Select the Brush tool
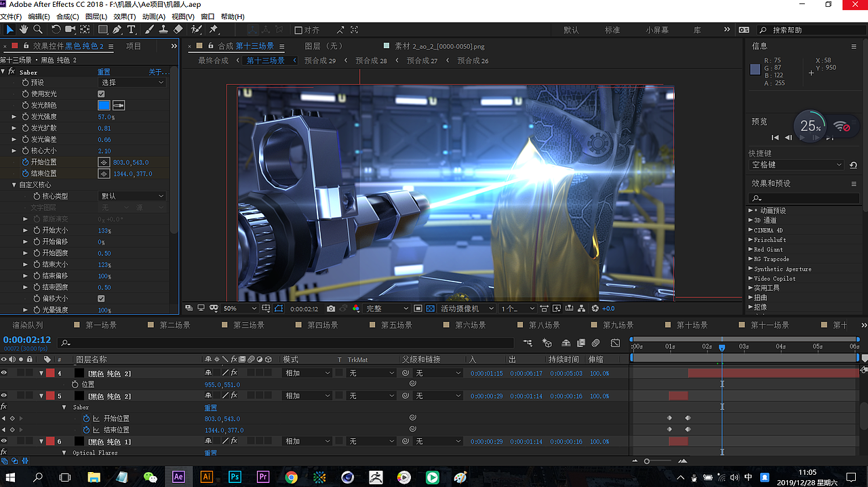The image size is (868, 487). point(149,29)
